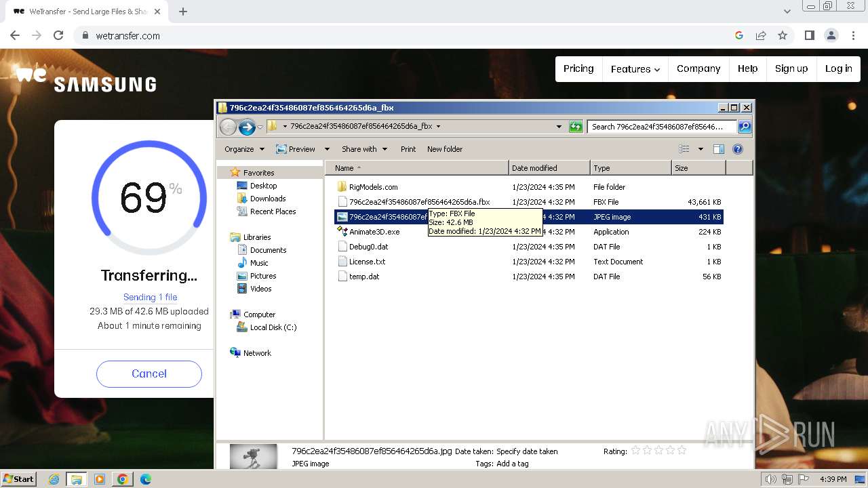Click Explorer forward arrow button

[247, 126]
